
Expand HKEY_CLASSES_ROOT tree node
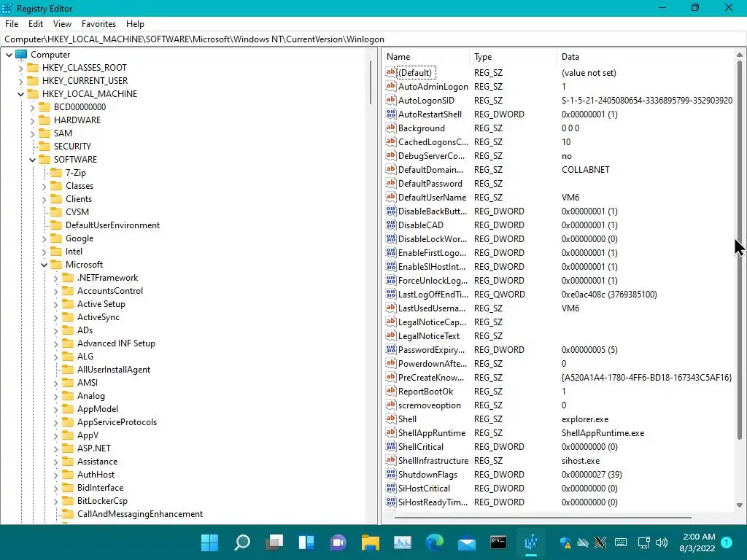(20, 68)
